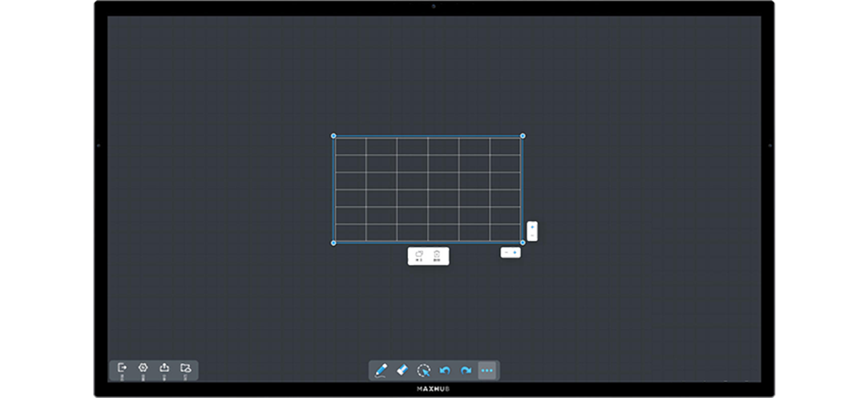Viewport: 868px width, 398px height.
Task: Click right button in table popup toolbar
Action: [438, 256]
